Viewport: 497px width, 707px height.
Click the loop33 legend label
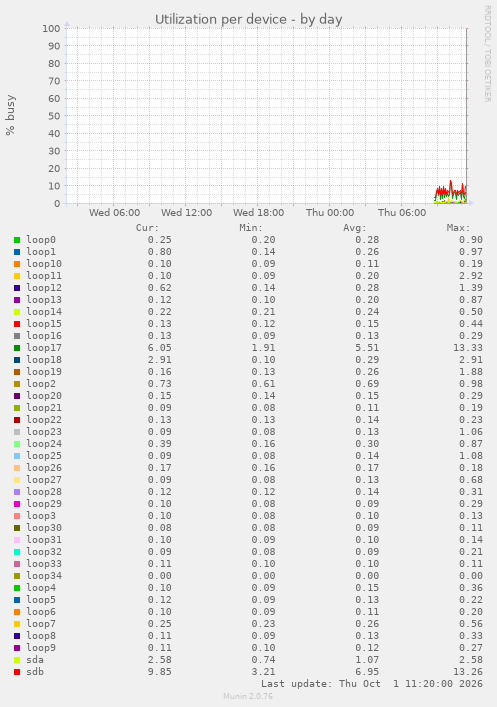pyautogui.click(x=44, y=564)
